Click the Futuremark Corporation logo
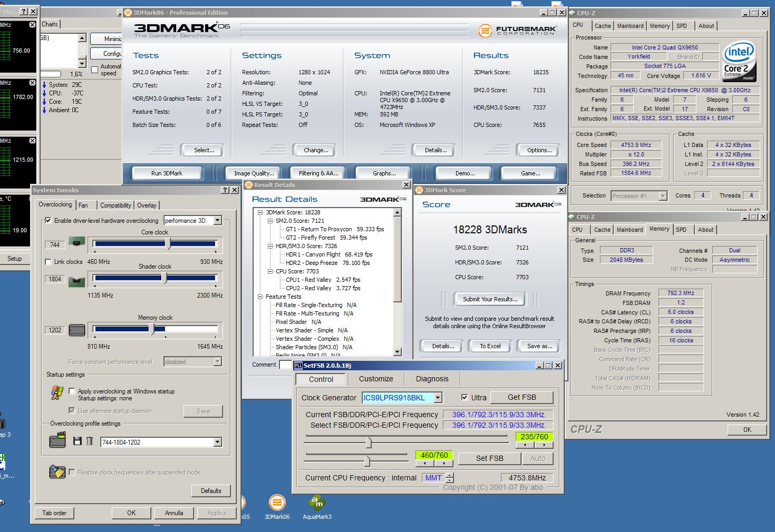This screenshot has height=532, width=775. pos(517,31)
